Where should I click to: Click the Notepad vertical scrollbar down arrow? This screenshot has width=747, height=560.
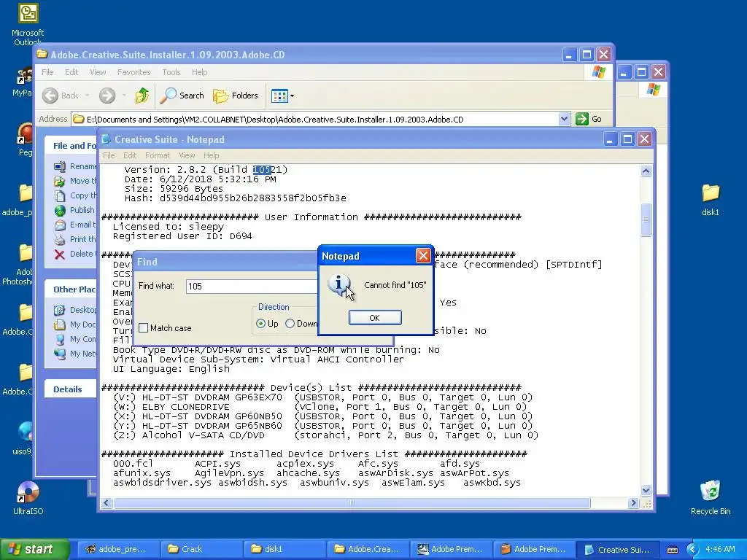646,490
